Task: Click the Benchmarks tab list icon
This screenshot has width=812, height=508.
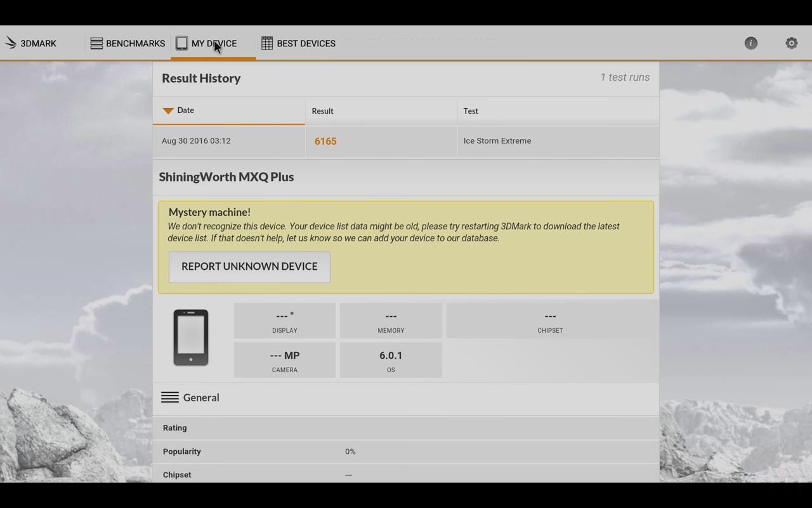Action: (96, 43)
